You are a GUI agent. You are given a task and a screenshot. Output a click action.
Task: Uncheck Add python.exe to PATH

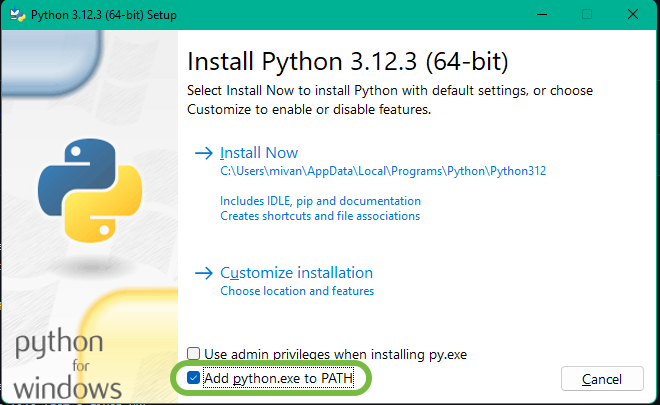tap(193, 378)
